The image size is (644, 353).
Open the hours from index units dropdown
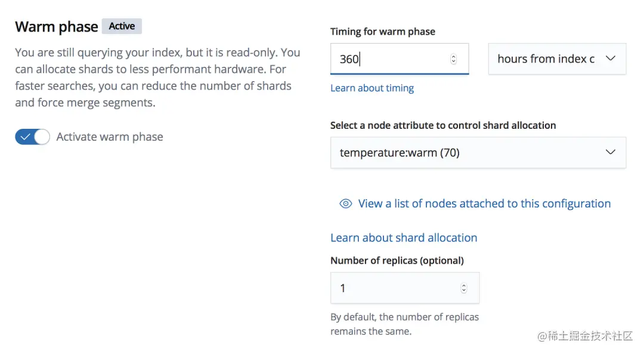546,58
